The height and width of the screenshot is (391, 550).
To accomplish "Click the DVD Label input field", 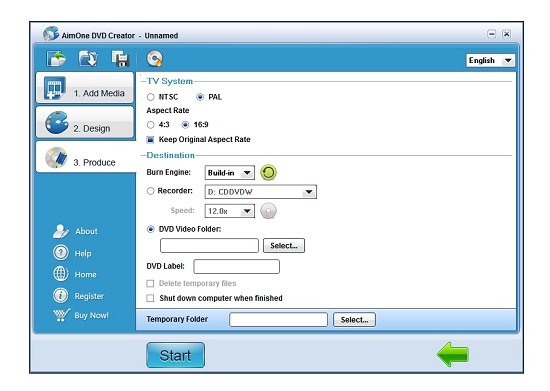I will (x=237, y=267).
